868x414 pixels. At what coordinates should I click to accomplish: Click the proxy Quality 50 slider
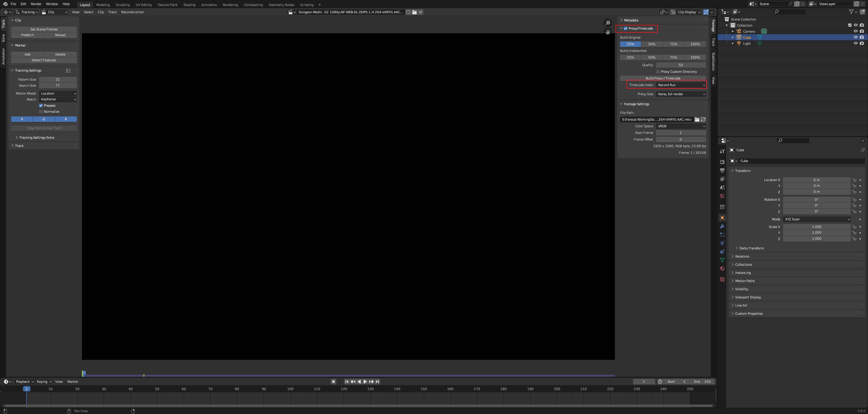[x=681, y=65]
